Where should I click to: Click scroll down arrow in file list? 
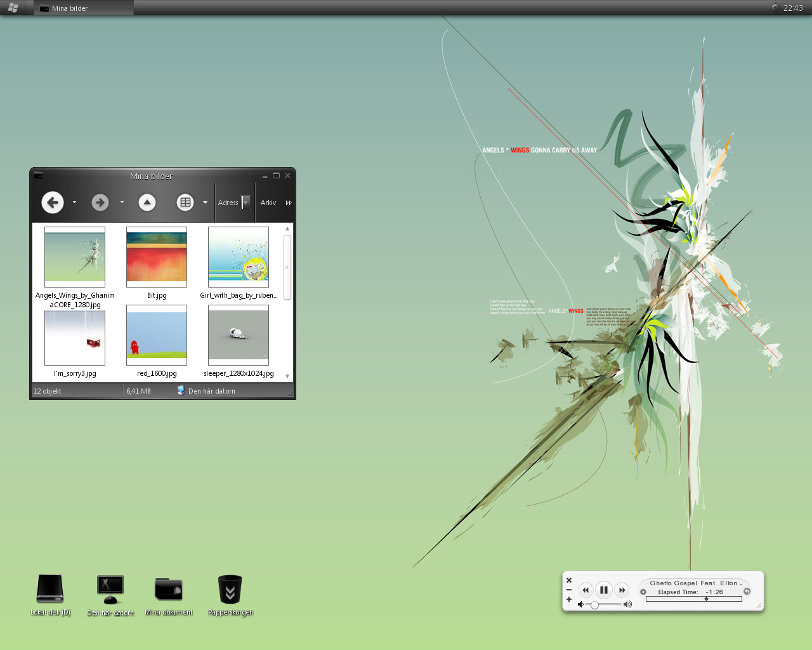coord(287,376)
